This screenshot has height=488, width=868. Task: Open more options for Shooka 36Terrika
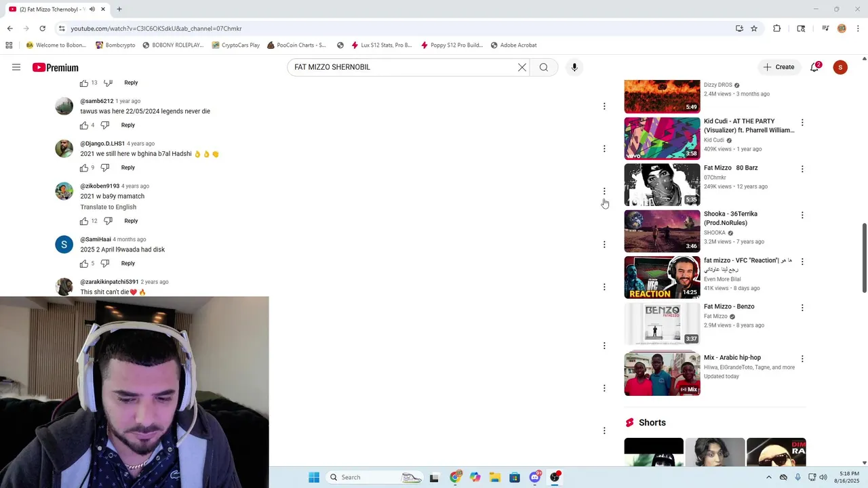point(802,215)
